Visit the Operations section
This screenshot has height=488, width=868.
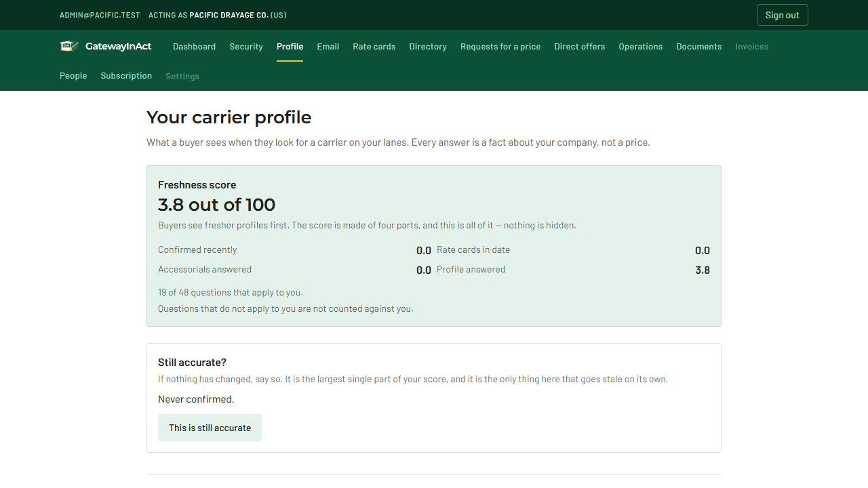[641, 47]
